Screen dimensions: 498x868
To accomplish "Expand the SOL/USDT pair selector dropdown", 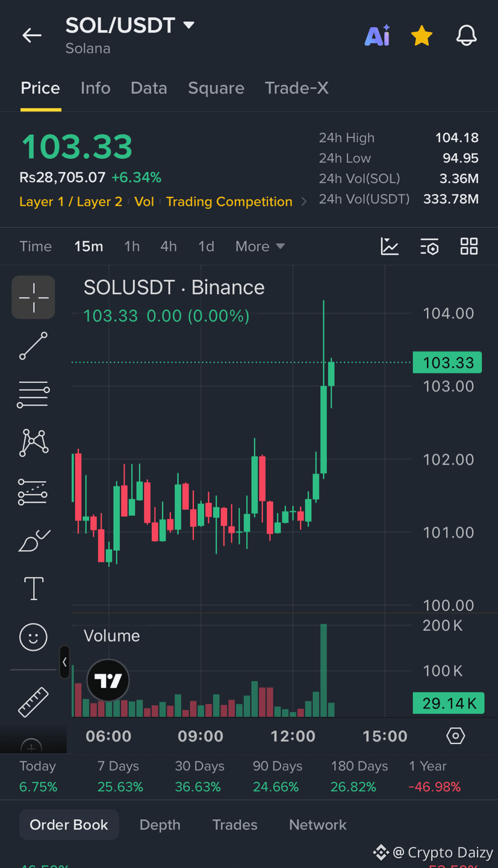I will pyautogui.click(x=188, y=25).
